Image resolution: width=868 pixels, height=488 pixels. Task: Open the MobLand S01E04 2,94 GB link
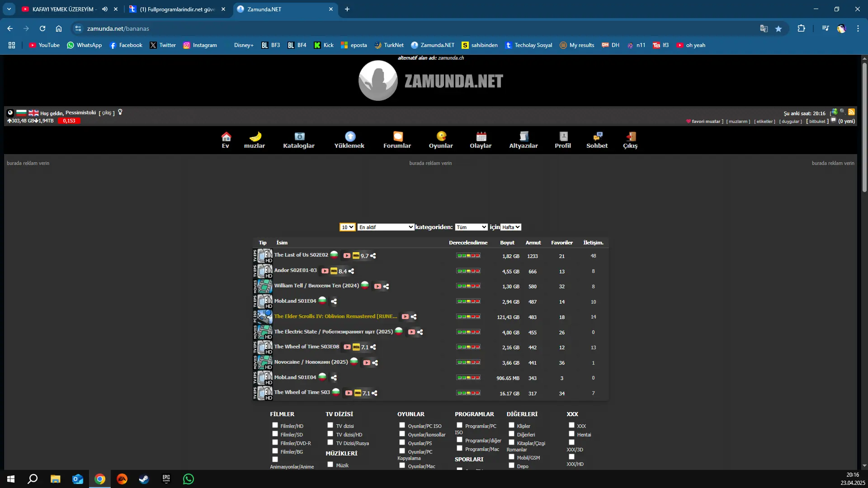click(x=295, y=301)
